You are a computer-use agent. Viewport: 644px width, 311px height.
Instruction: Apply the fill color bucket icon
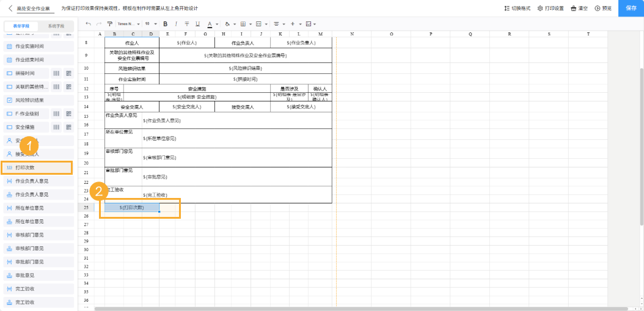click(227, 24)
